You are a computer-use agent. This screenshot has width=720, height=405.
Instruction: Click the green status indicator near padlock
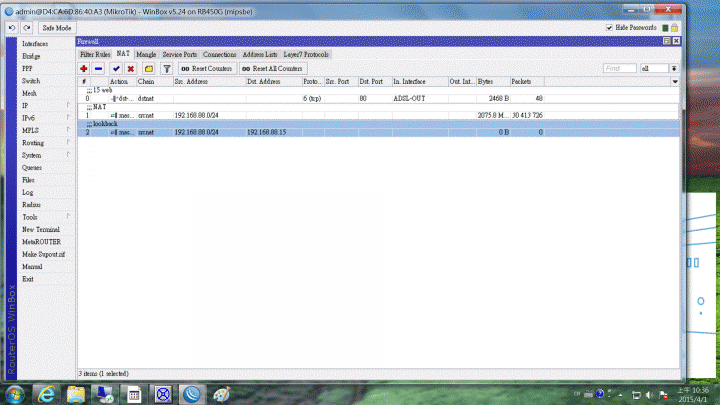[665, 28]
